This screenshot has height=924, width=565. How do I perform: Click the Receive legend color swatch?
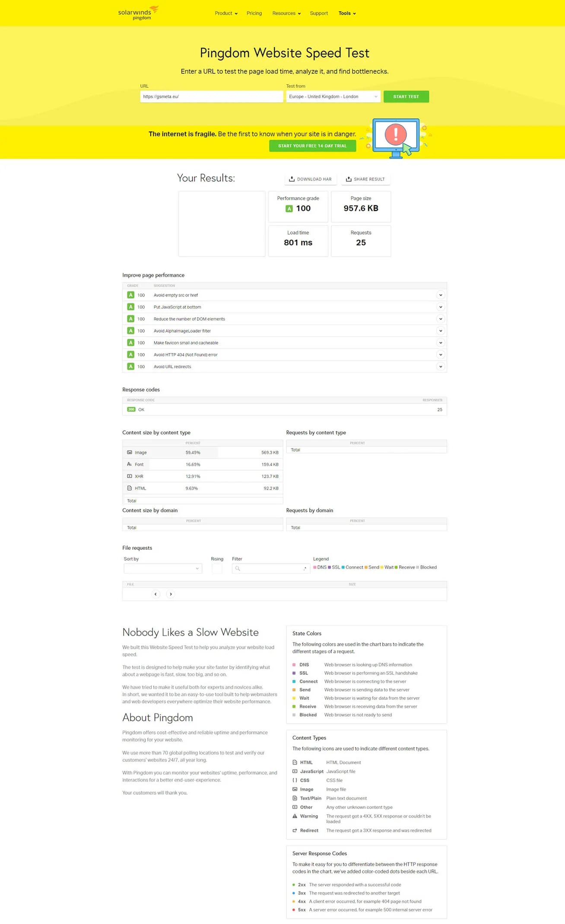pos(396,567)
